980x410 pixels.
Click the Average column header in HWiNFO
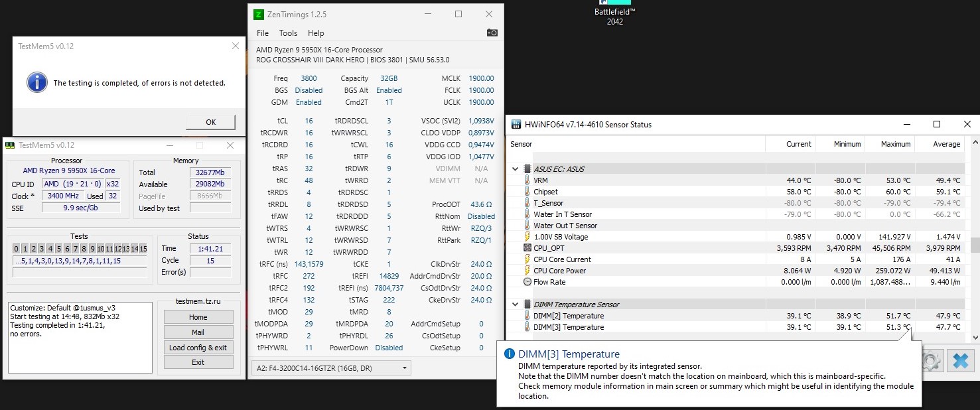[940, 144]
